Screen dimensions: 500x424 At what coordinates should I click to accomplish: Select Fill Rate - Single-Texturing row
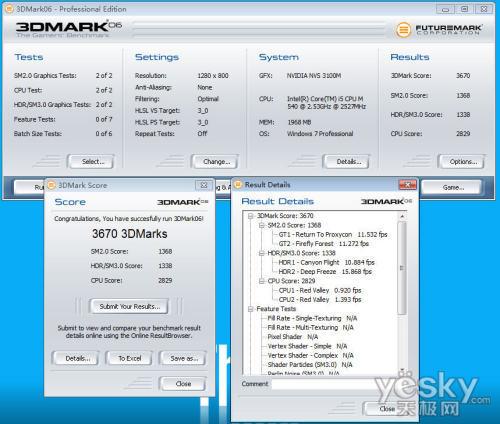click(x=312, y=318)
